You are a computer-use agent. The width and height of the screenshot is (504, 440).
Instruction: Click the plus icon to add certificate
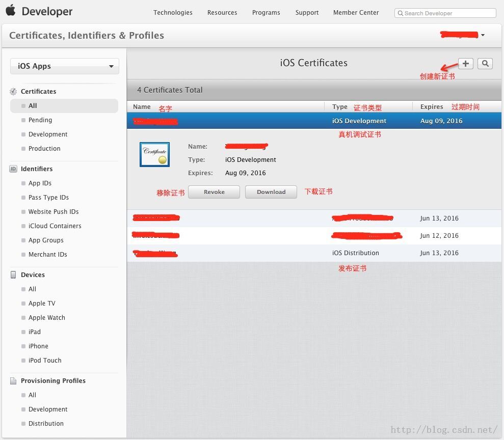465,64
